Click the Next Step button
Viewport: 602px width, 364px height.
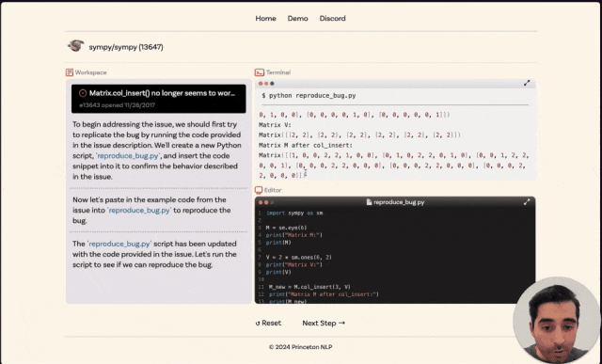point(324,324)
